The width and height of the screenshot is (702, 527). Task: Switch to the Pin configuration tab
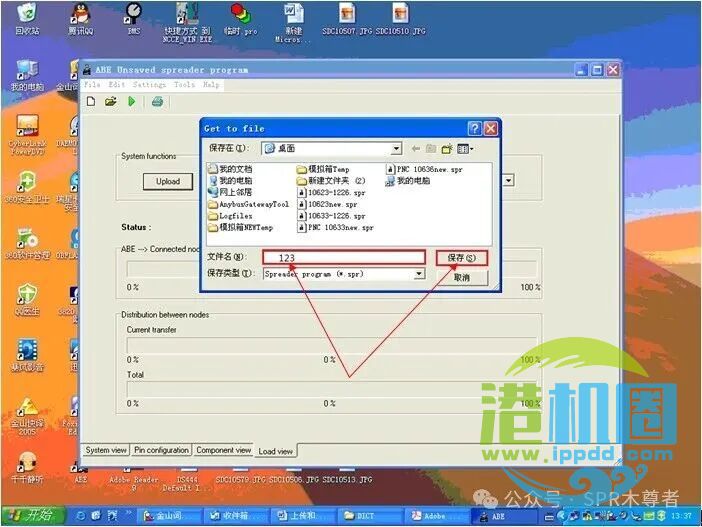tap(161, 450)
